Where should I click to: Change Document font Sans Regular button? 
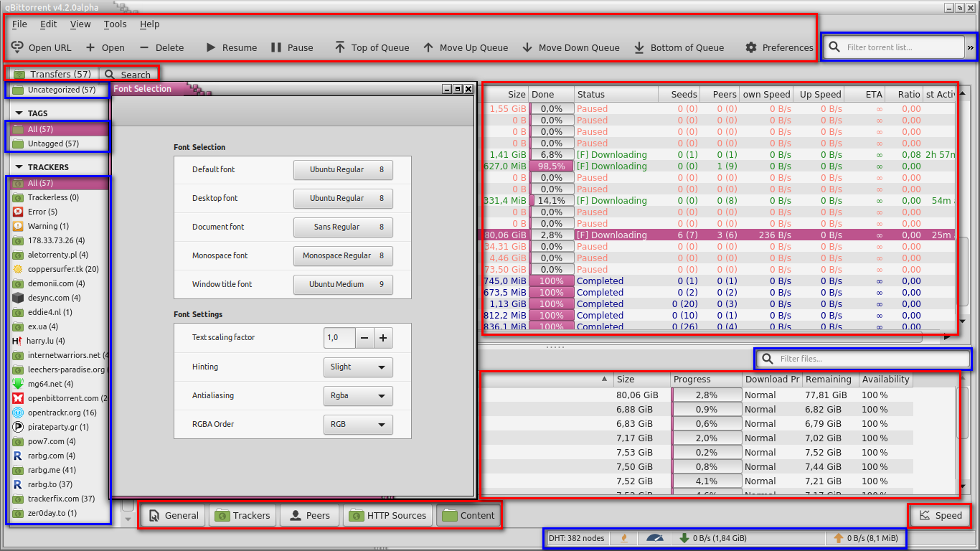click(x=343, y=227)
